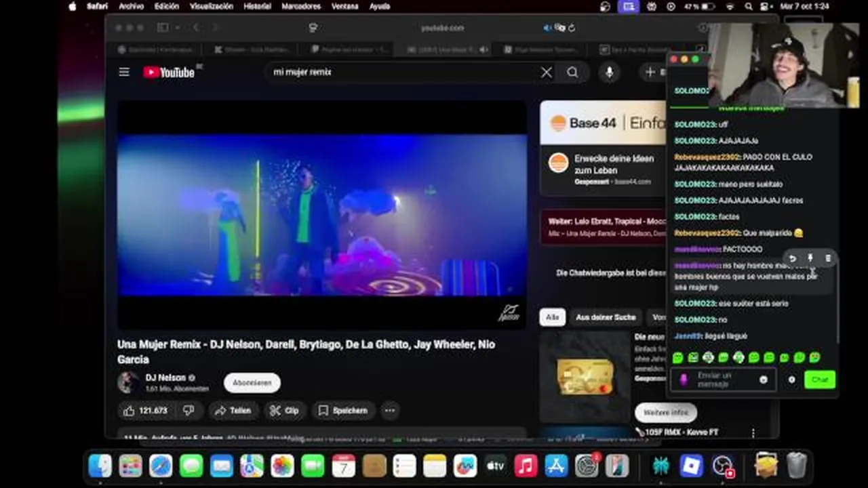868x488 pixels.
Task: Select the Aus deiner Suche chip
Action: 606,317
